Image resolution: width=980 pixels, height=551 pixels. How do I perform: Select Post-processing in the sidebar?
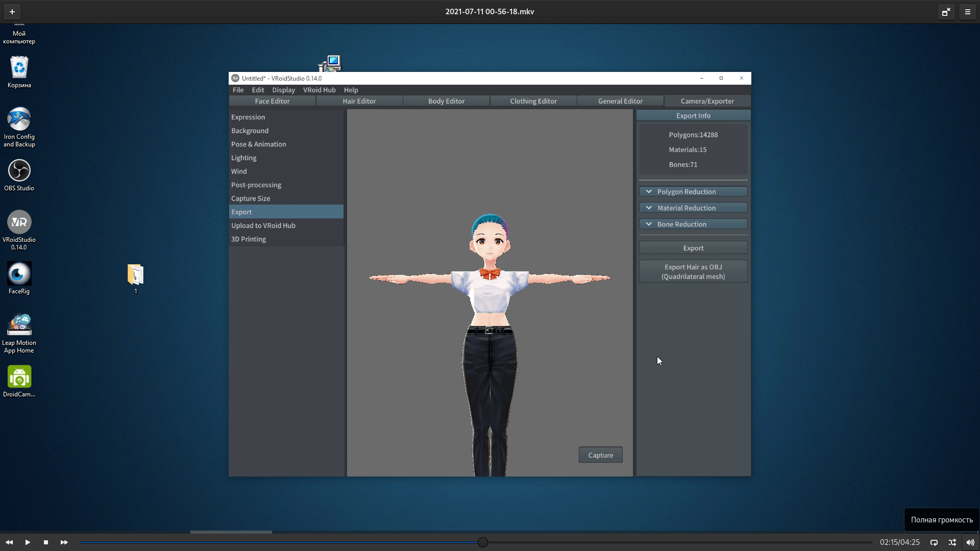coord(286,185)
